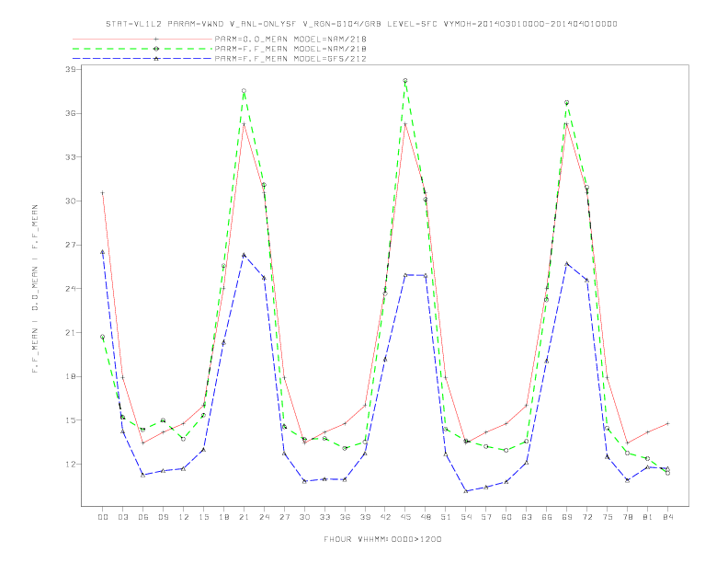Click the triangle marker in blue legend line
The height and width of the screenshot is (563, 728).
(156, 59)
